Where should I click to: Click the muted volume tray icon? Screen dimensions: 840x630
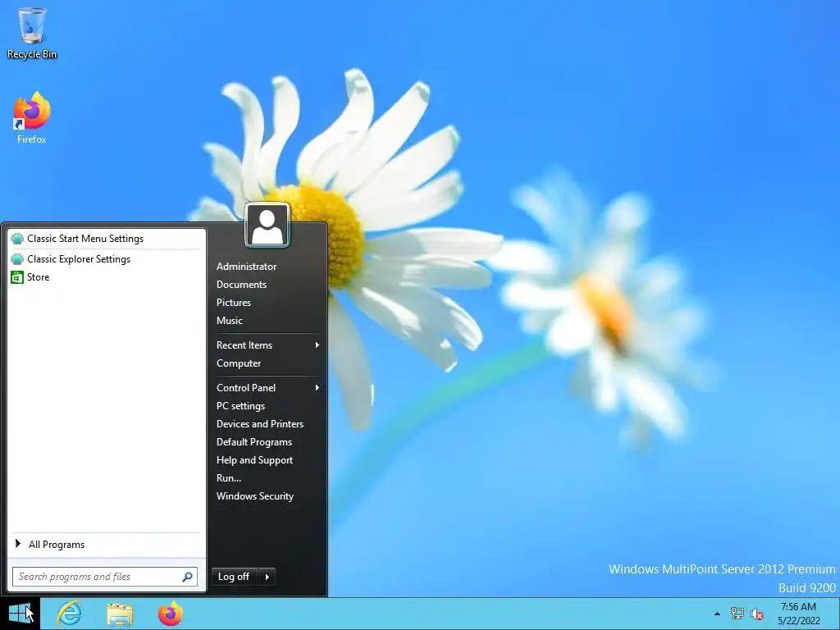click(x=757, y=614)
